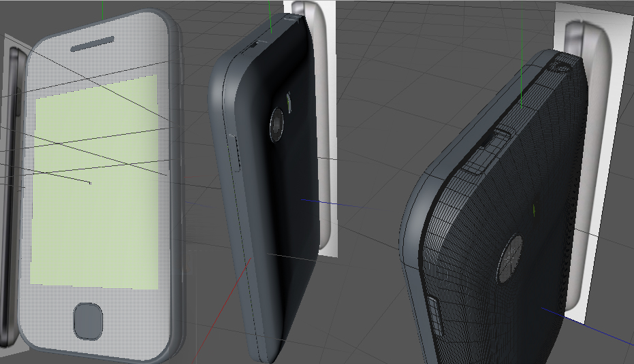Select the round camera lens on wireframe phone
Image resolution: width=634 pixels, height=364 pixels.
point(509,258)
